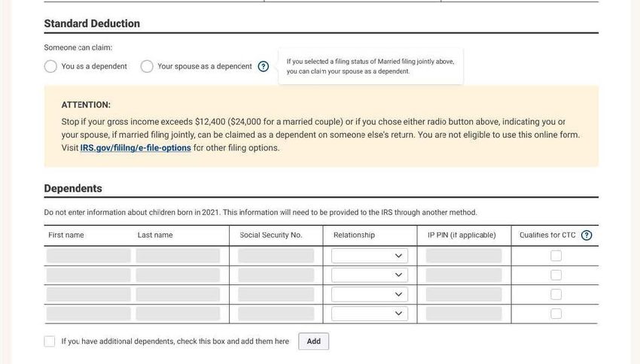Click the Add button for additional dependents

pos(313,341)
